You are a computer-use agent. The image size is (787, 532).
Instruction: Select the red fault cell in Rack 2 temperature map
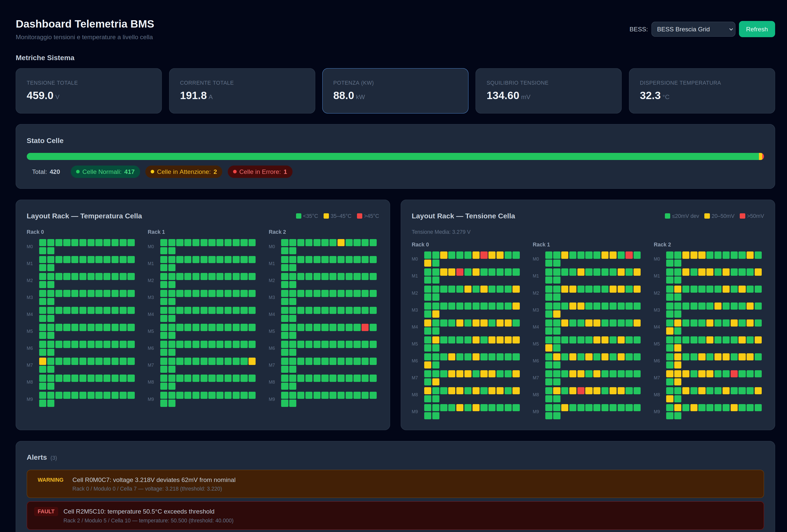pos(365,327)
